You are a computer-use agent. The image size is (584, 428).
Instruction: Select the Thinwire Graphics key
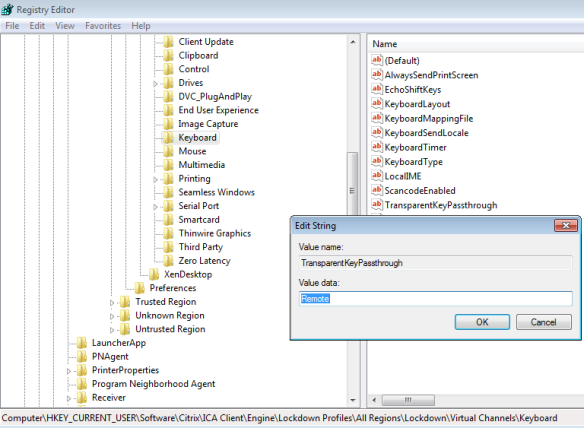pyautogui.click(x=215, y=233)
